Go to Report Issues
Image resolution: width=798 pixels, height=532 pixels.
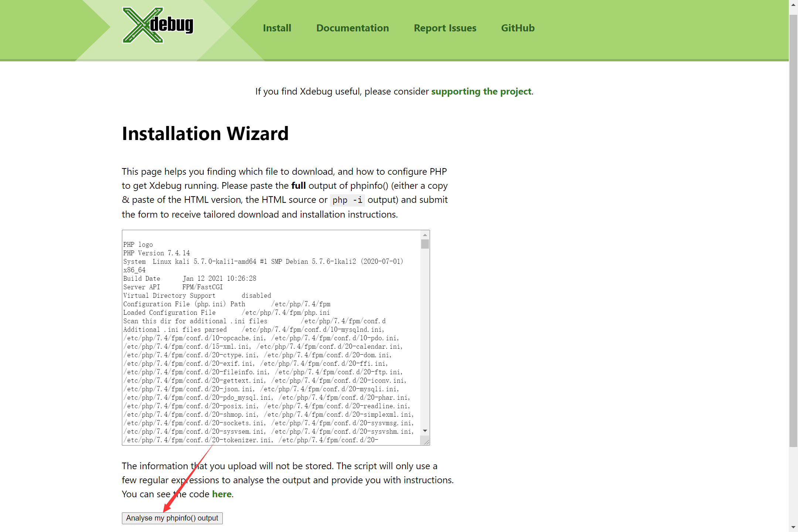coord(445,28)
